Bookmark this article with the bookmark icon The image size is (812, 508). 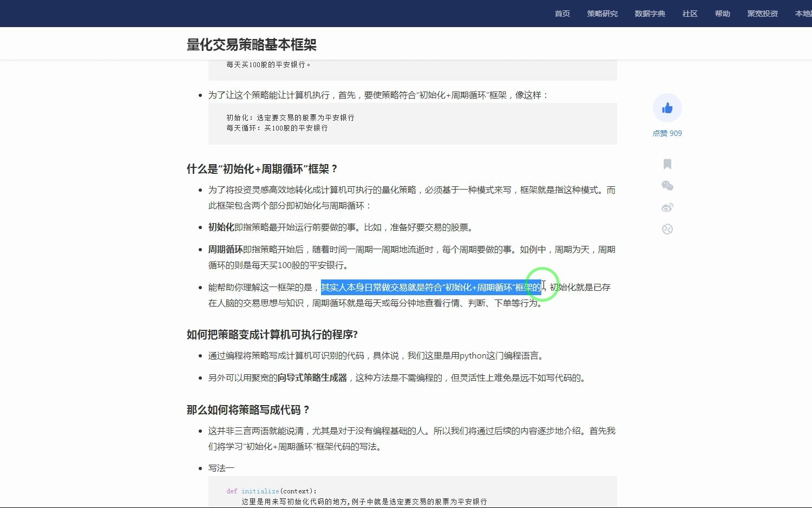(667, 164)
